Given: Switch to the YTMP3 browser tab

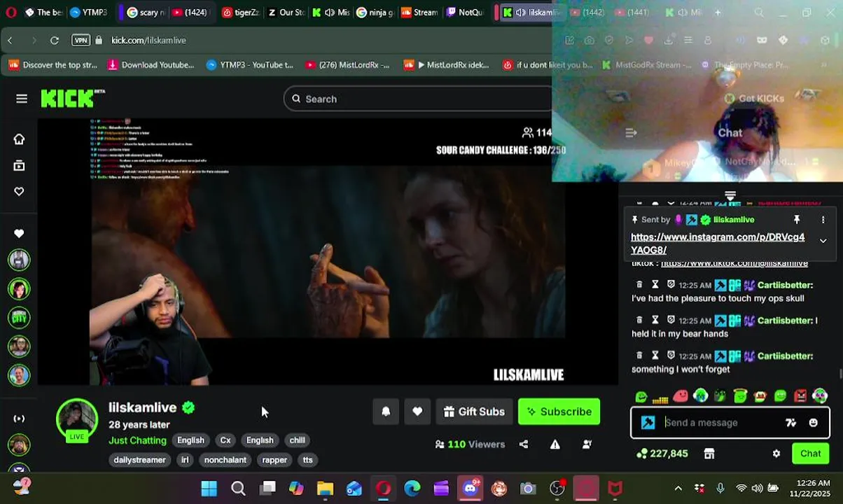Looking at the screenshot, I should pyautogui.click(x=89, y=13).
